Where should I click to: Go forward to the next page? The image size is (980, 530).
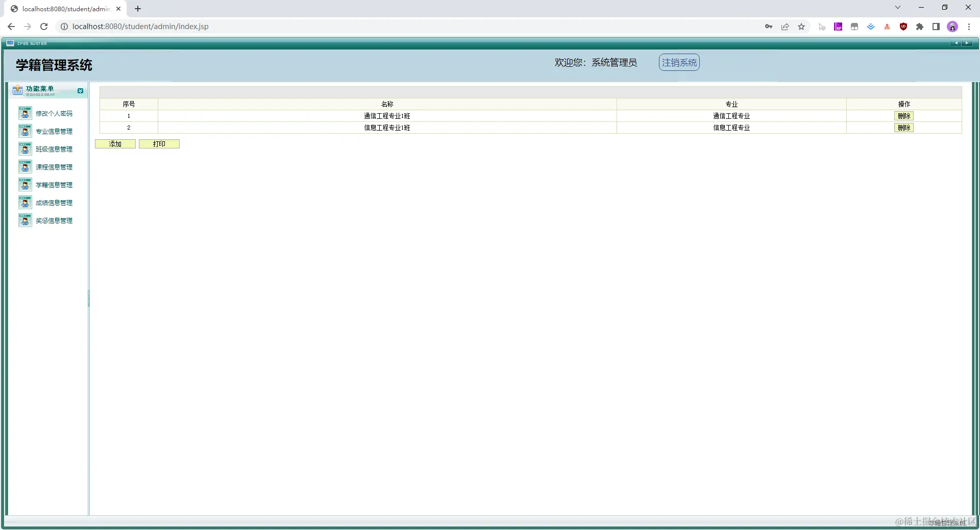28,27
